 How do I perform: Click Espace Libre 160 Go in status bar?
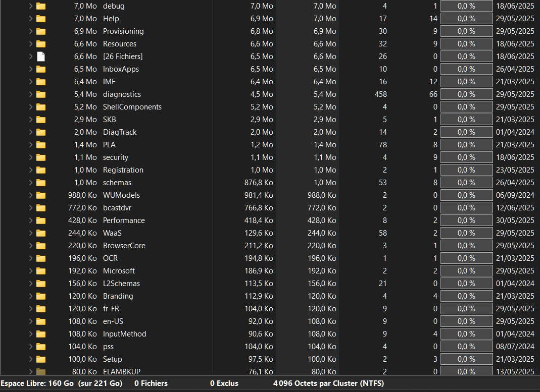61,383
